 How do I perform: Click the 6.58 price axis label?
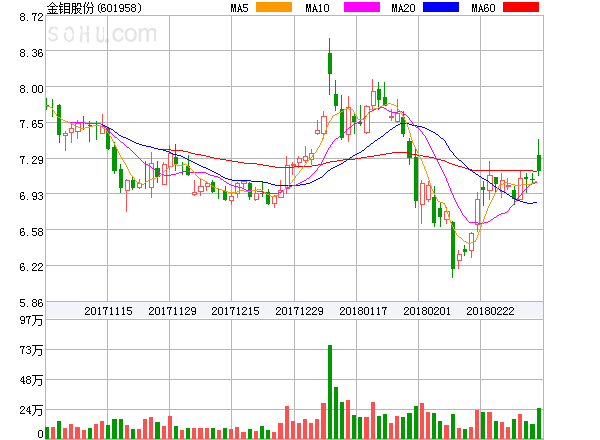tap(31, 232)
